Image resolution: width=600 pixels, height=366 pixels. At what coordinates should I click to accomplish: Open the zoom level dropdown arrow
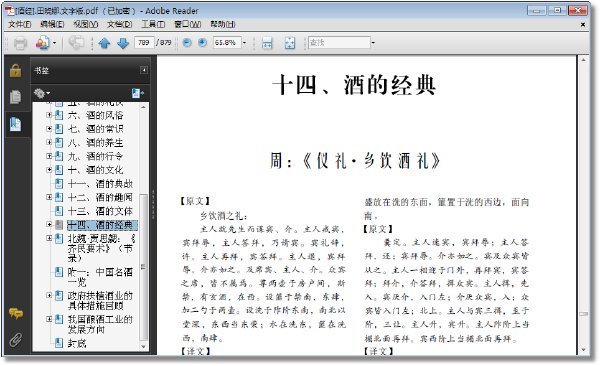click(245, 42)
